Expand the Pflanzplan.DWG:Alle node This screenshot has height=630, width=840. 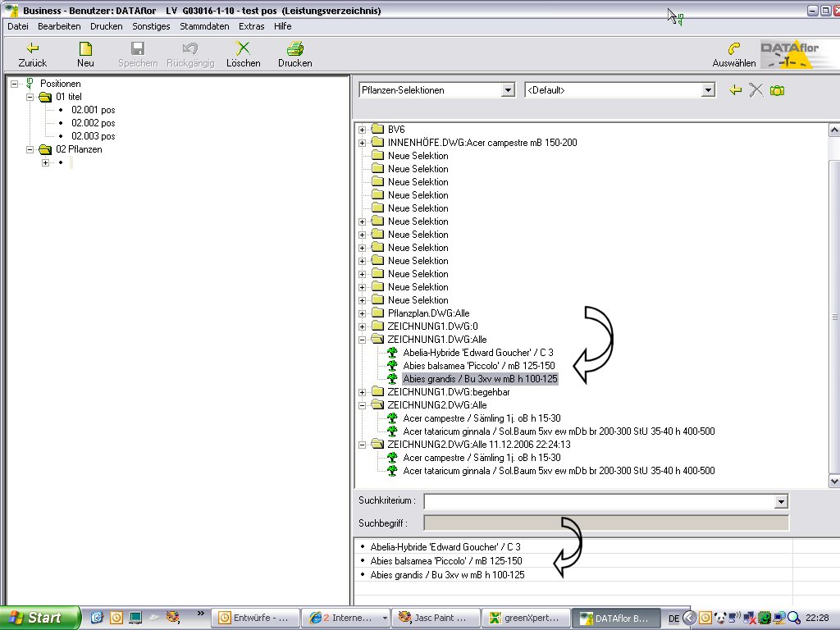click(x=362, y=313)
